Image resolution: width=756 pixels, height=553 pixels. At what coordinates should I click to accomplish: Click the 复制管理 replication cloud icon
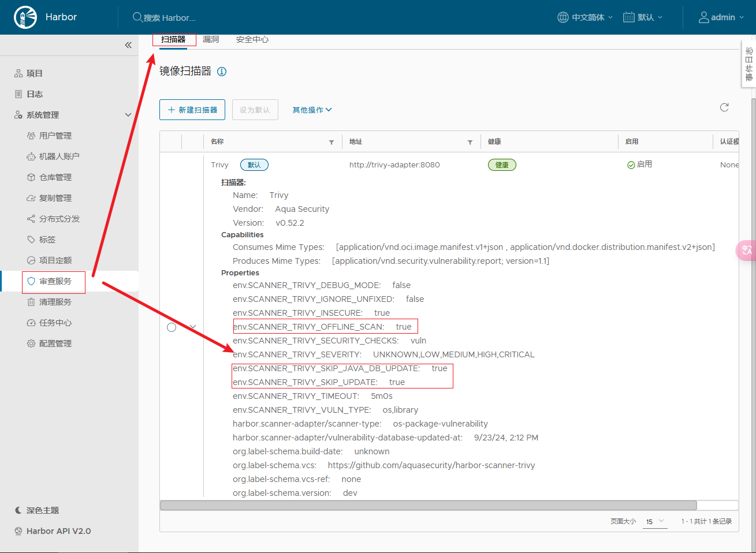[x=31, y=198]
